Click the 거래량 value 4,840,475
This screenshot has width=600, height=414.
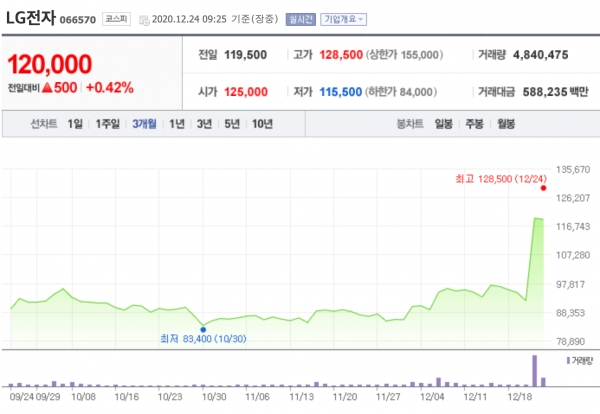pos(541,55)
